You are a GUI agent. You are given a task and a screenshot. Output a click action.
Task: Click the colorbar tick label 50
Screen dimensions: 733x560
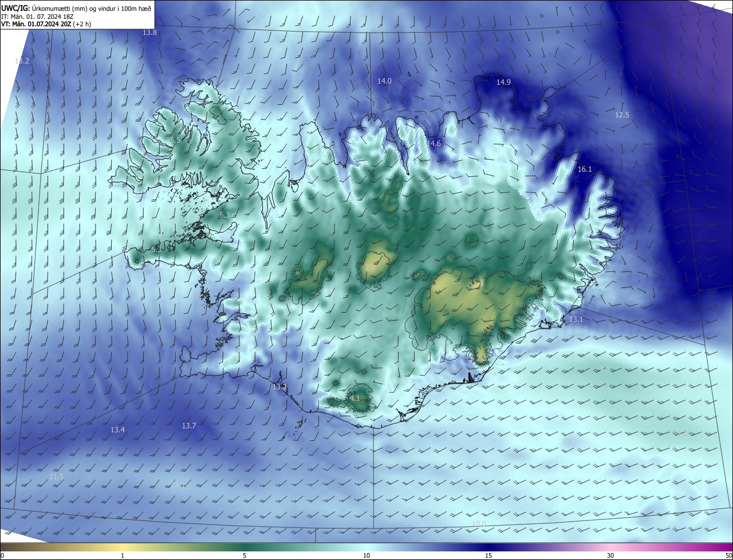pyautogui.click(x=728, y=555)
